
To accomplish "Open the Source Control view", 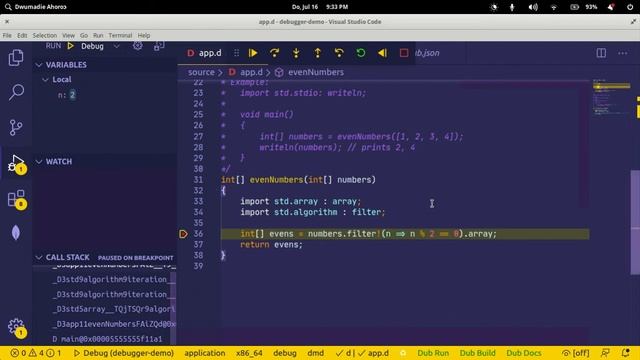I will tap(16, 127).
